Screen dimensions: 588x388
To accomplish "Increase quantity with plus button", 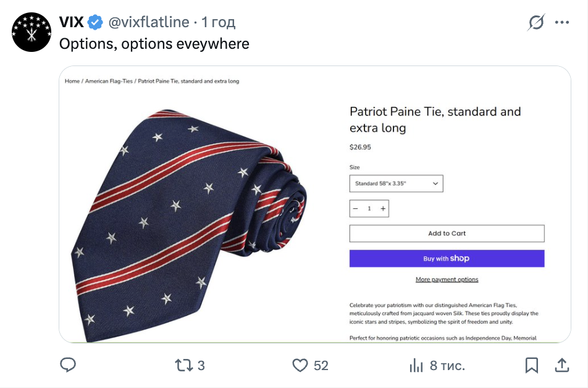I will (383, 209).
